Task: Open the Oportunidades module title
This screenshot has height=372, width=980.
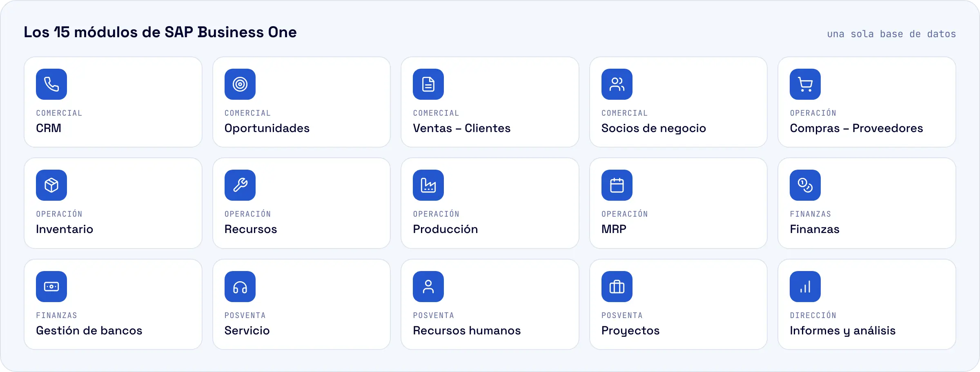Action: coord(267,128)
